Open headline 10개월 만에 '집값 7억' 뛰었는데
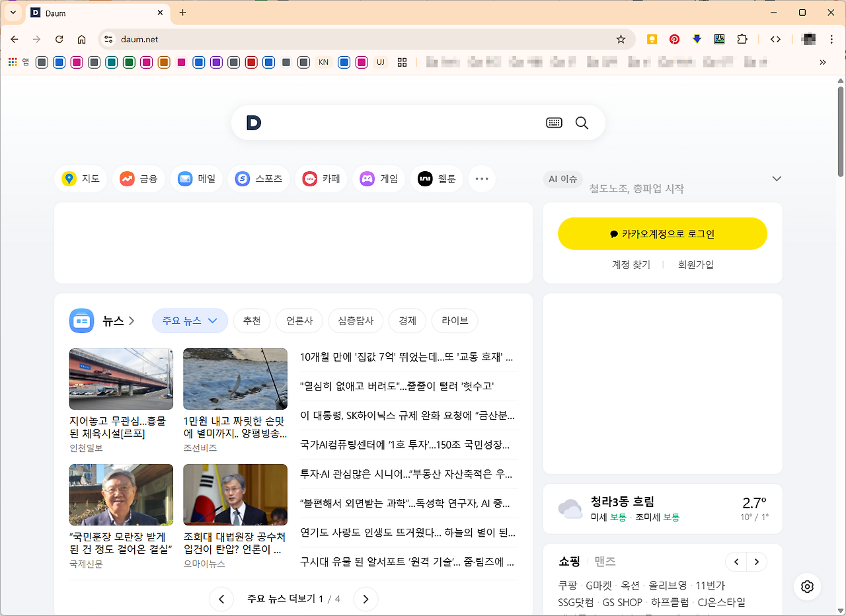This screenshot has width=846, height=616. pos(406,358)
